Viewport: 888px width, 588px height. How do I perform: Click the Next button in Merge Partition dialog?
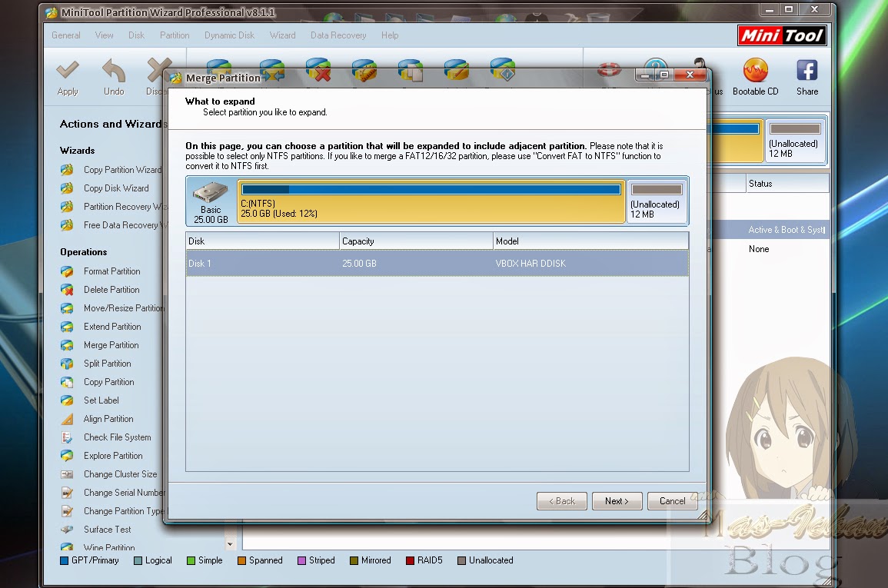(x=617, y=501)
